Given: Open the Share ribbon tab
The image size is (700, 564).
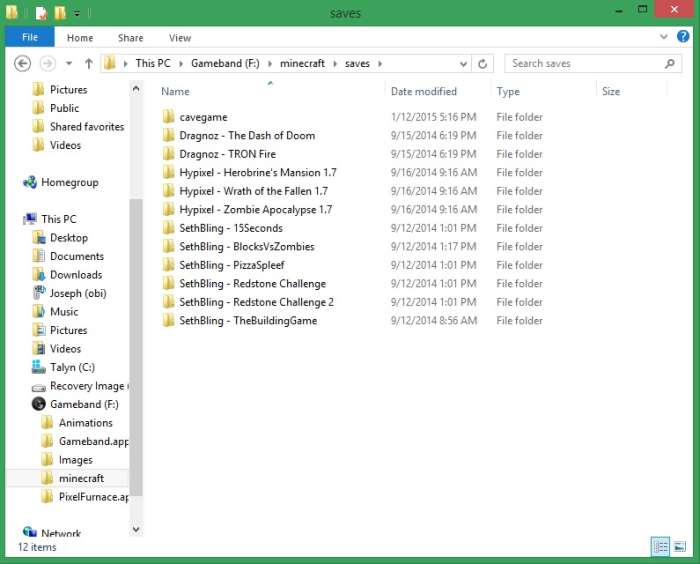Looking at the screenshot, I should tap(130, 38).
